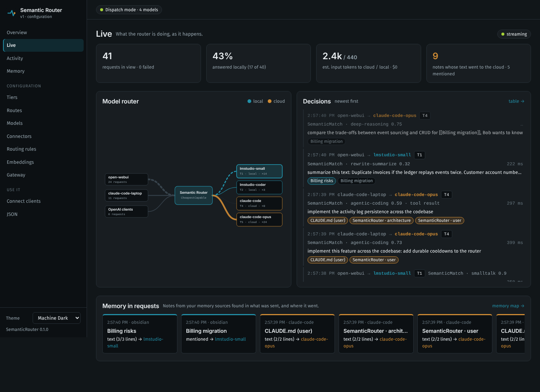Select the claude-code T4 model node
The image size is (540, 392).
point(259,203)
